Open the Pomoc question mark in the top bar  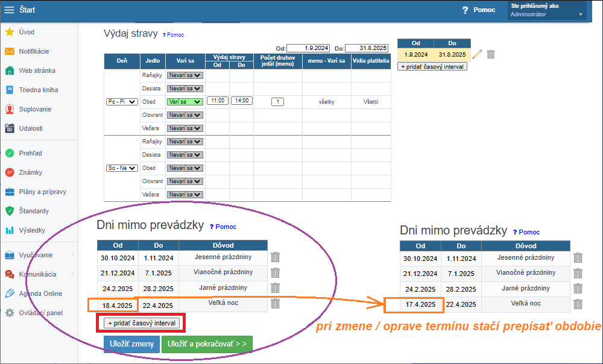465,10
